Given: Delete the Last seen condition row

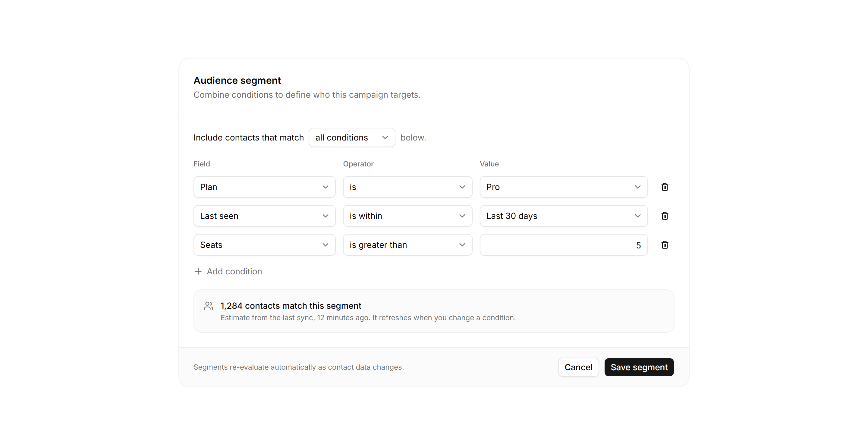Looking at the screenshot, I should pyautogui.click(x=665, y=216).
